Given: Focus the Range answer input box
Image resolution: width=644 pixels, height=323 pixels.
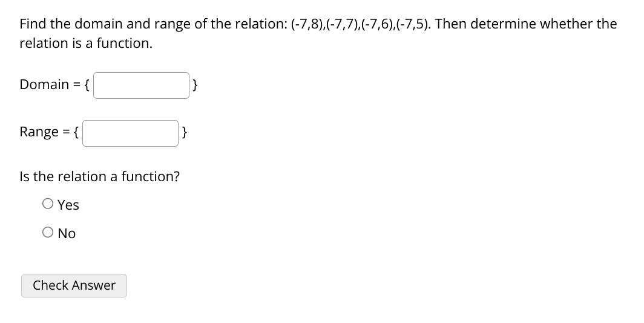Looking at the screenshot, I should [x=130, y=133].
